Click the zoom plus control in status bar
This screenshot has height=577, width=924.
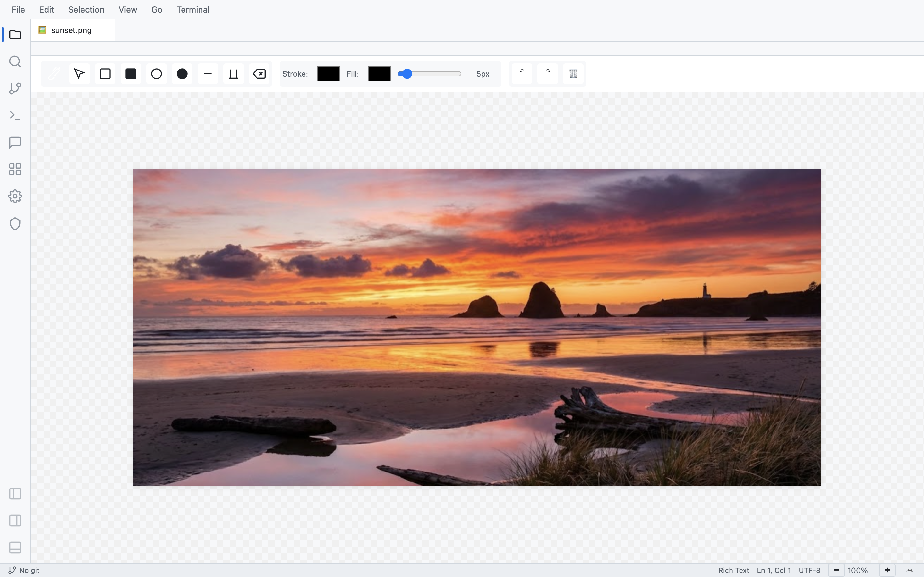point(886,570)
